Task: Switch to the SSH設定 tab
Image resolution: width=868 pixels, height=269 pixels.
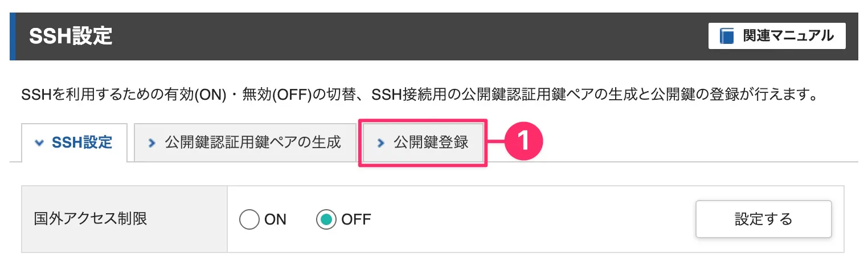Action: click(x=74, y=142)
